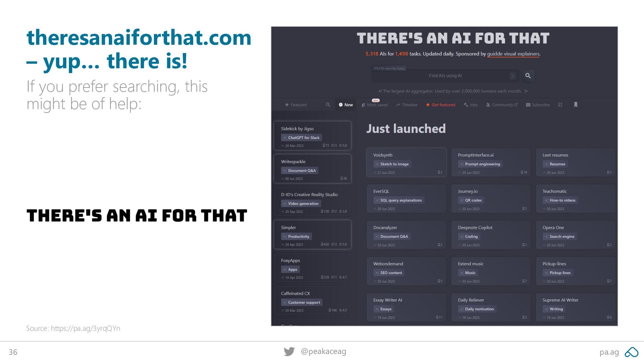Select the Featured tab

(x=296, y=105)
